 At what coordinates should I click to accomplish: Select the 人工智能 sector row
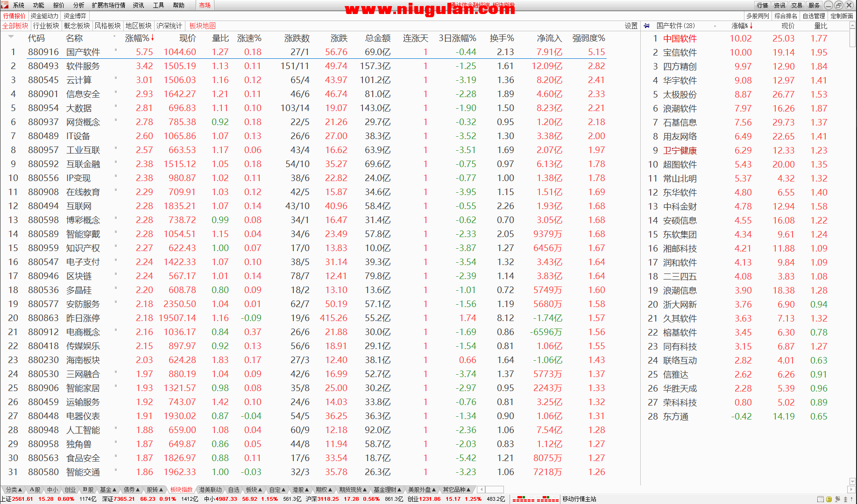click(304, 430)
